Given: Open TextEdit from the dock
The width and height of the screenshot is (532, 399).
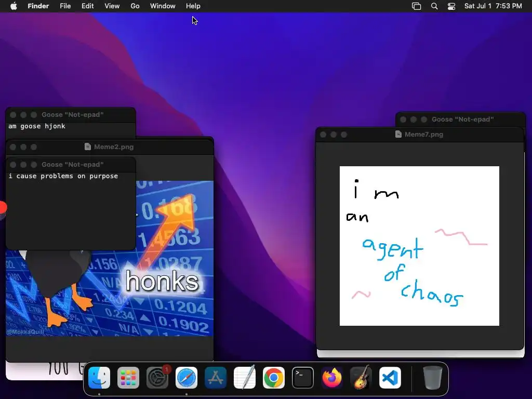Looking at the screenshot, I should (245, 378).
